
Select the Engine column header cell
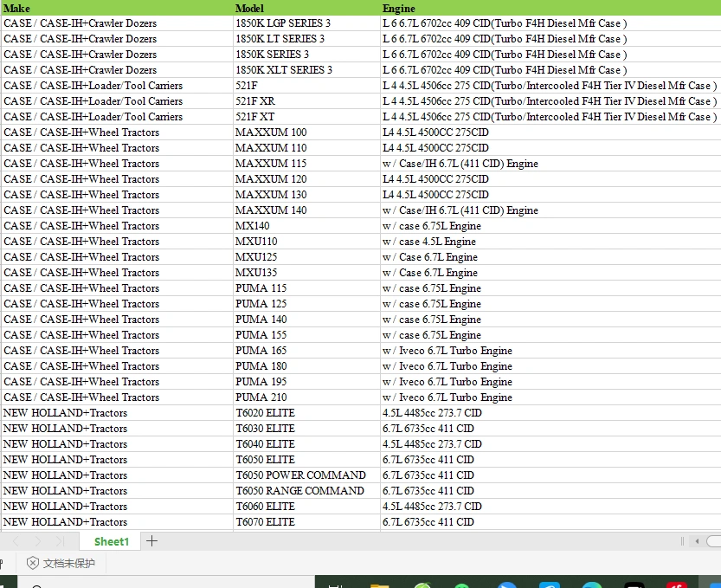pyautogui.click(x=550, y=8)
